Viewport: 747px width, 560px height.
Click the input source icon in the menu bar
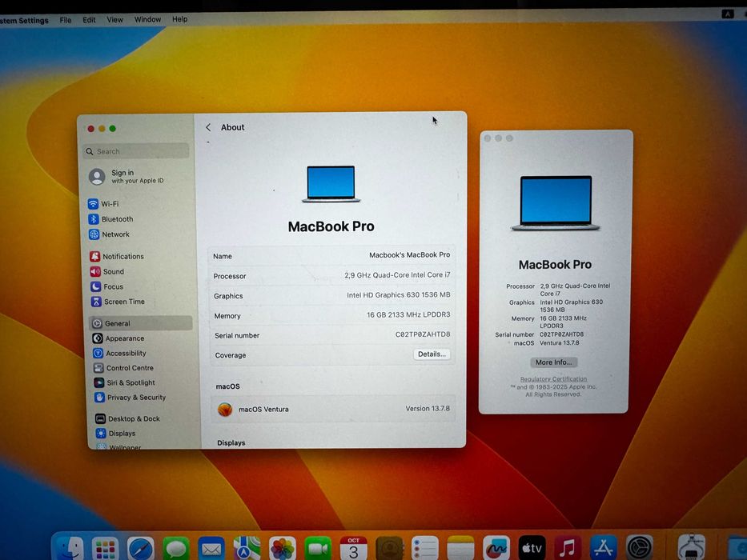tap(728, 14)
